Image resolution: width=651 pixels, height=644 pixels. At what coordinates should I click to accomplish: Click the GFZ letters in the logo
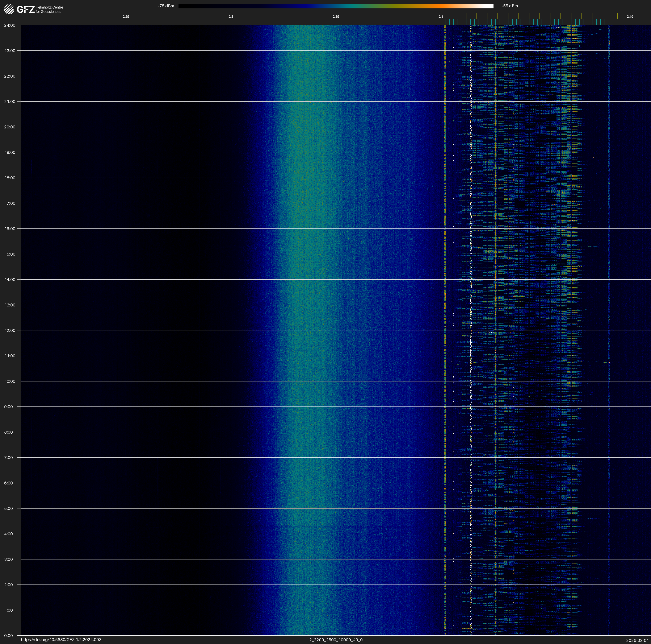tap(26, 9)
